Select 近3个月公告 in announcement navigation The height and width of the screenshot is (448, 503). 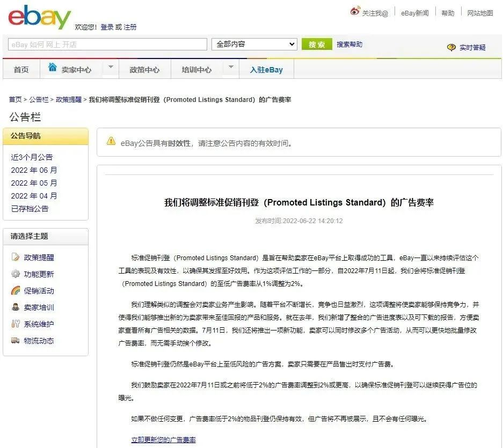pos(32,157)
